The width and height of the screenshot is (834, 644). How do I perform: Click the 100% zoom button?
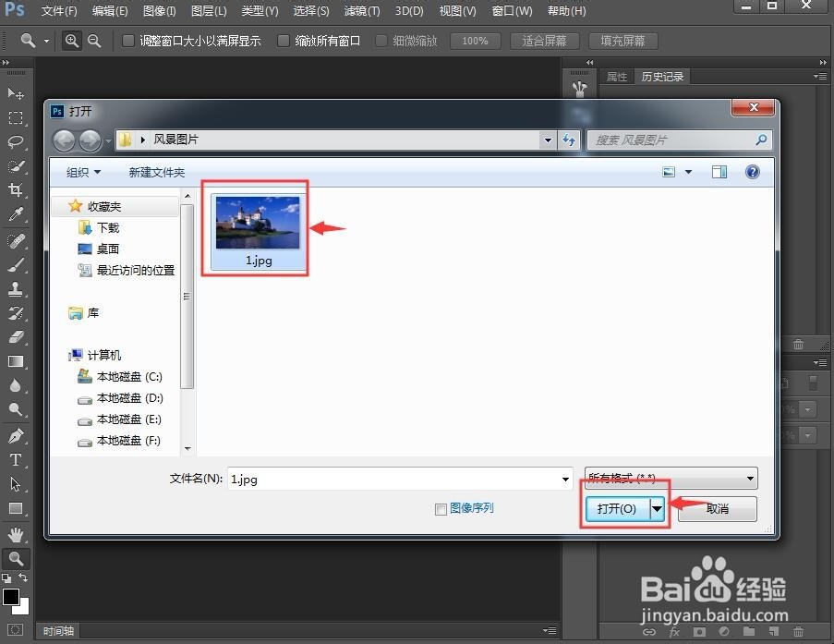click(x=475, y=41)
